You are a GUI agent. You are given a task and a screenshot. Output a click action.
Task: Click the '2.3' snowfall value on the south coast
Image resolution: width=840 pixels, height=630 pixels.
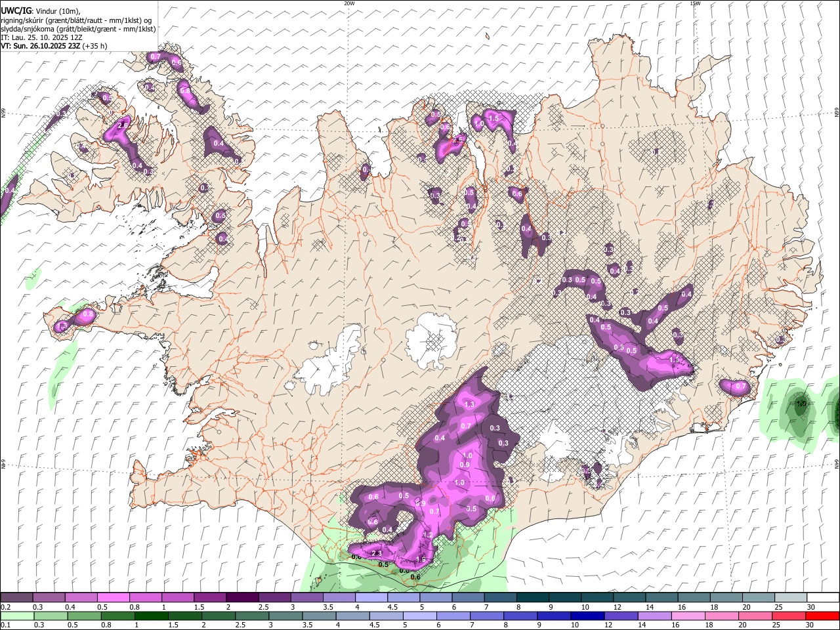coord(377,553)
